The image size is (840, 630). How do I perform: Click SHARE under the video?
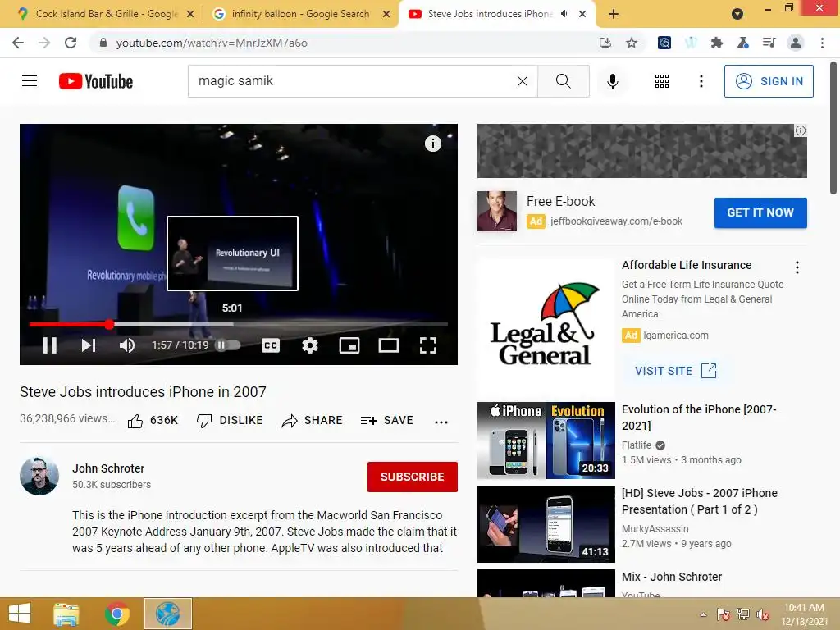click(312, 421)
